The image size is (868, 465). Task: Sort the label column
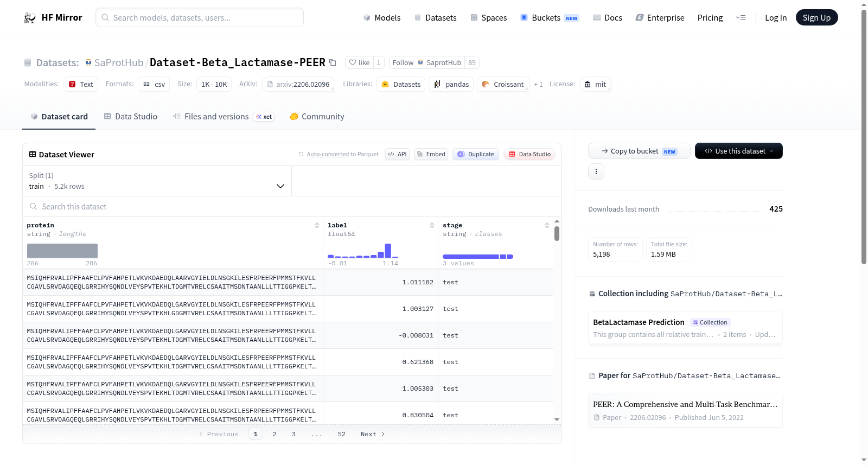point(432,225)
